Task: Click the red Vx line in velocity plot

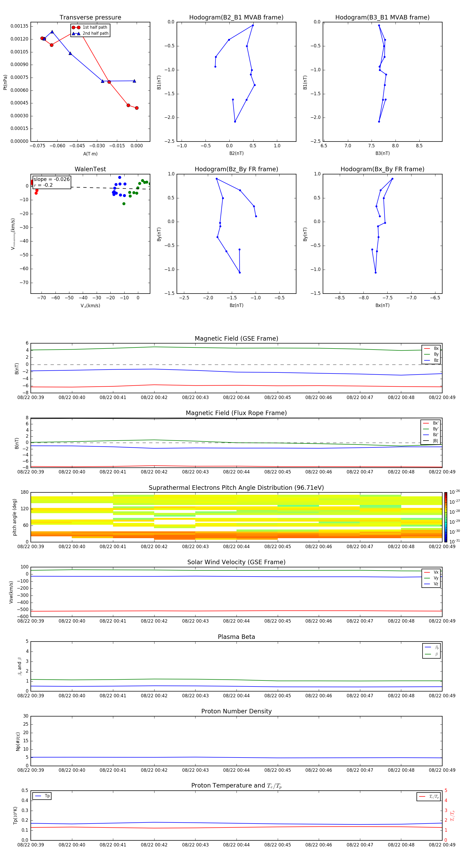Action: 236,611
